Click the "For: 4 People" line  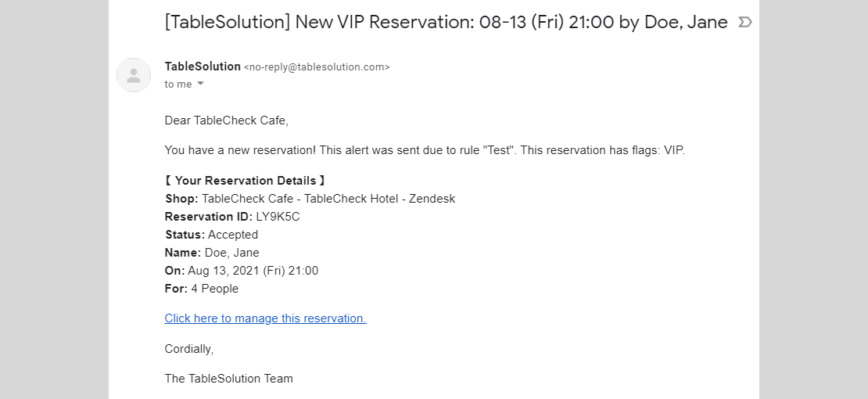click(202, 289)
